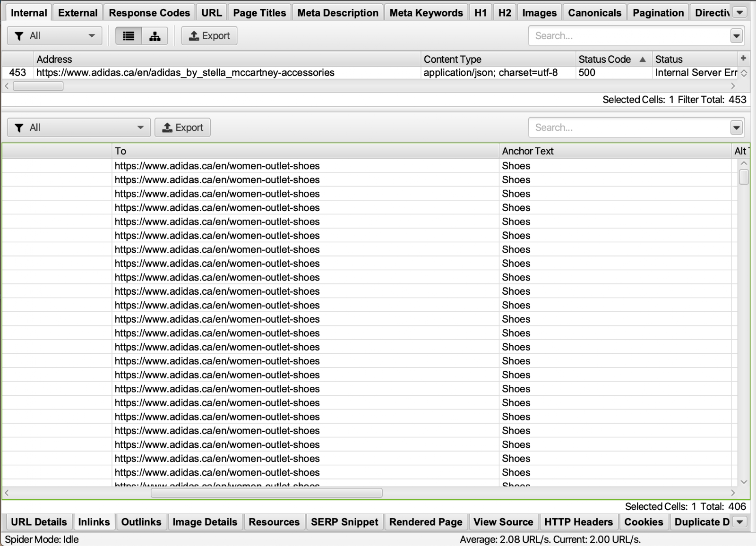756x546 pixels.
Task: Open Resources bottom tab
Action: pos(274,522)
